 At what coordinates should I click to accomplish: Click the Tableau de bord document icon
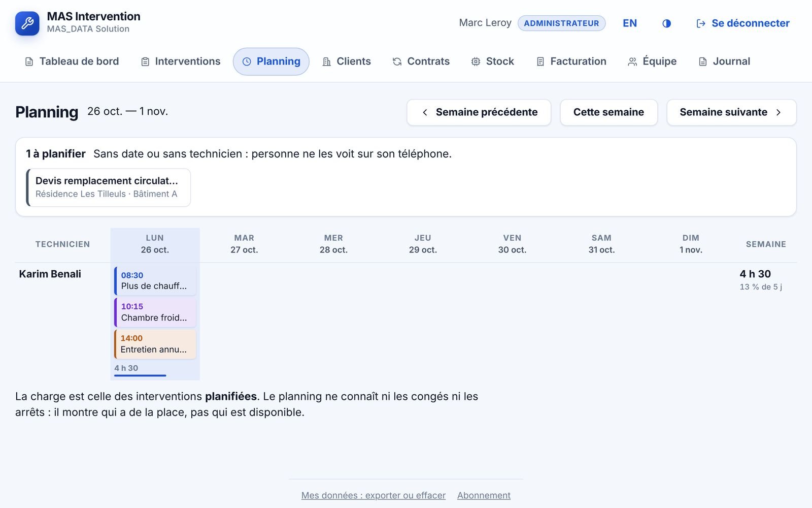[29, 62]
